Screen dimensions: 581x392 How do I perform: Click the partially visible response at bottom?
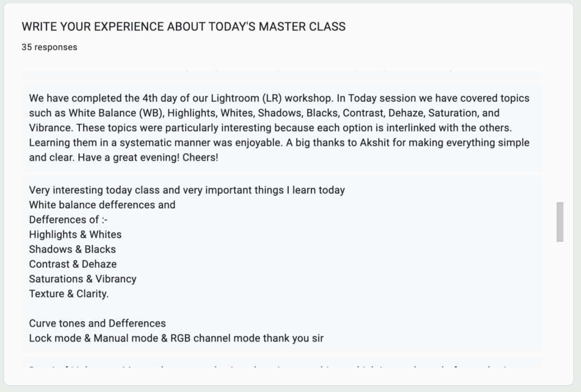click(x=283, y=363)
